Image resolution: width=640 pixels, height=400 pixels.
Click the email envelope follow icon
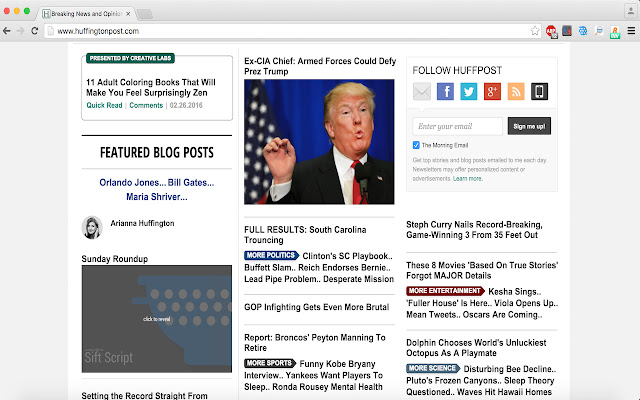[422, 91]
